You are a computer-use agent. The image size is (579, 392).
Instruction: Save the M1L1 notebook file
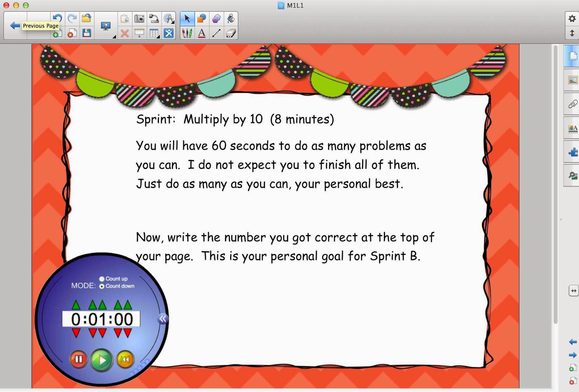coord(87,33)
